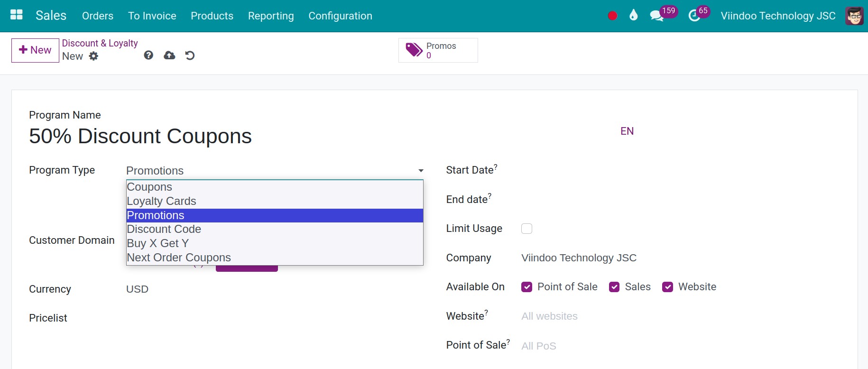Viewport: 868px width, 369px height.
Task: Click the activities badge showing 65
Action: (703, 11)
